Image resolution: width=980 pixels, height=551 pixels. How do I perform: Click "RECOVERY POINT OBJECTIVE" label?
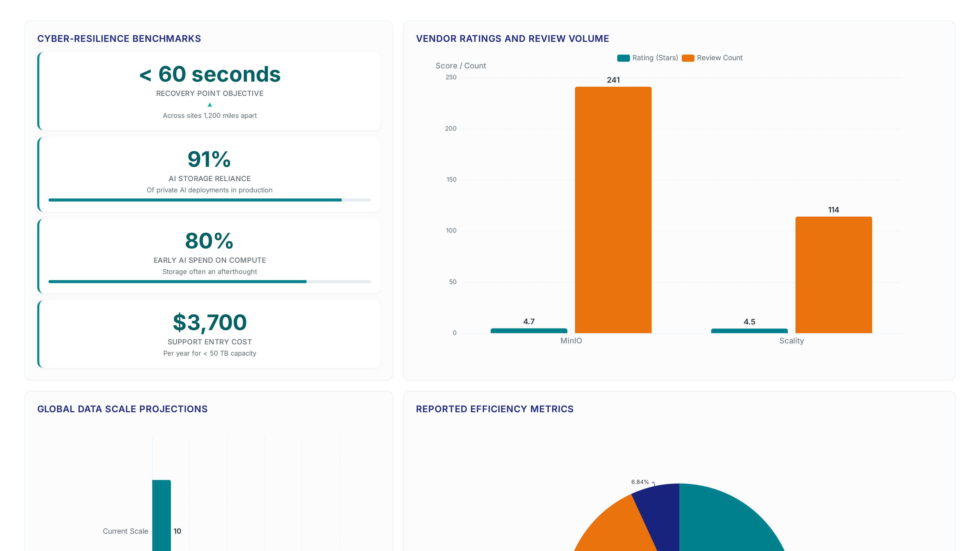(210, 94)
